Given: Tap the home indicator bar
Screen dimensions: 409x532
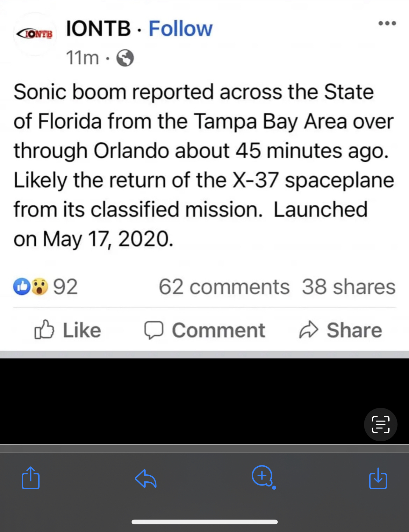Looking at the screenshot, I should (x=204, y=522).
